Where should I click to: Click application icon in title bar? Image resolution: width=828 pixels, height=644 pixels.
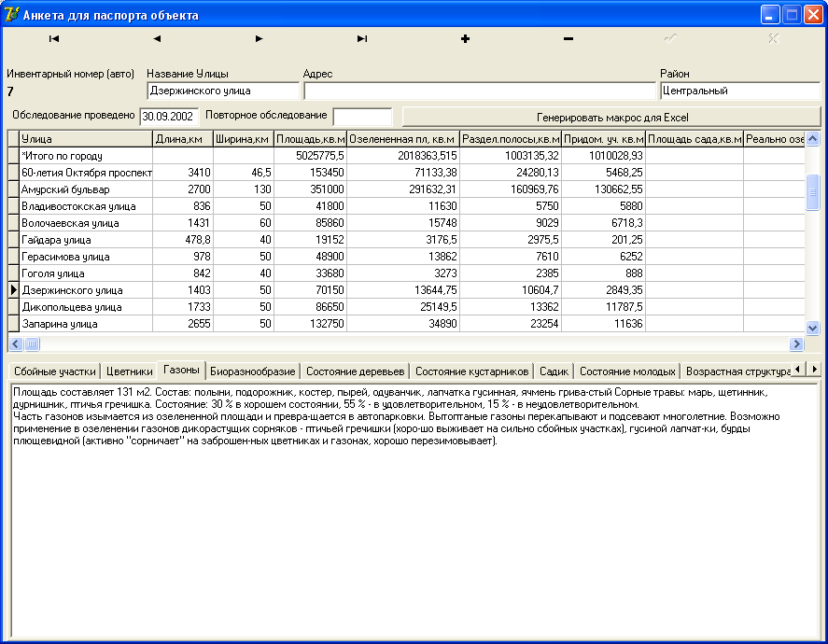(11, 14)
